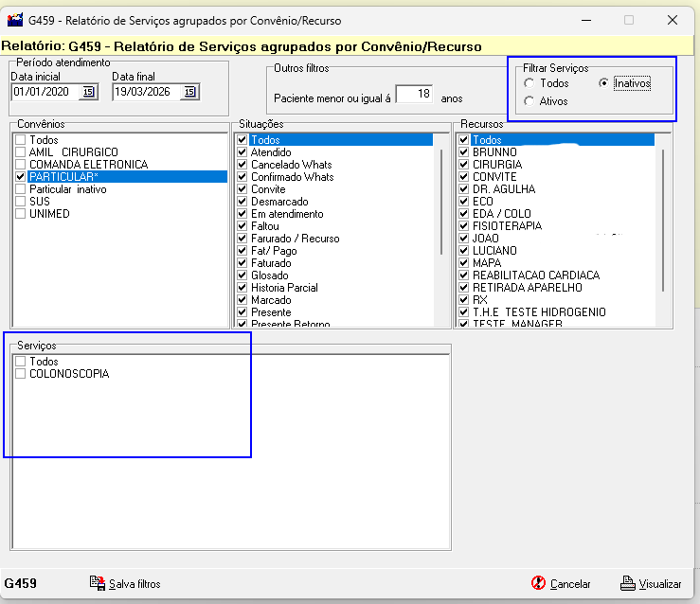700x604 pixels.
Task: Toggle the FISIOTERAPIA resource checkbox
Action: tap(464, 226)
